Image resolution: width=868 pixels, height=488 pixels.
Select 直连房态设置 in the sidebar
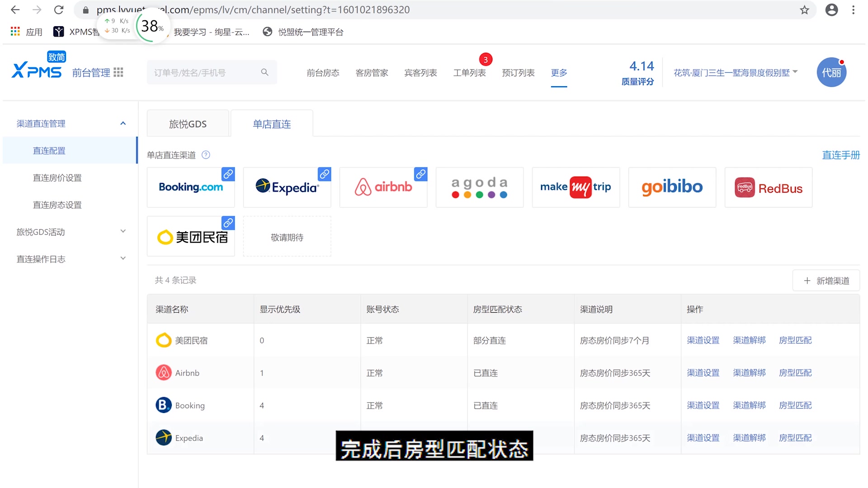(x=57, y=205)
